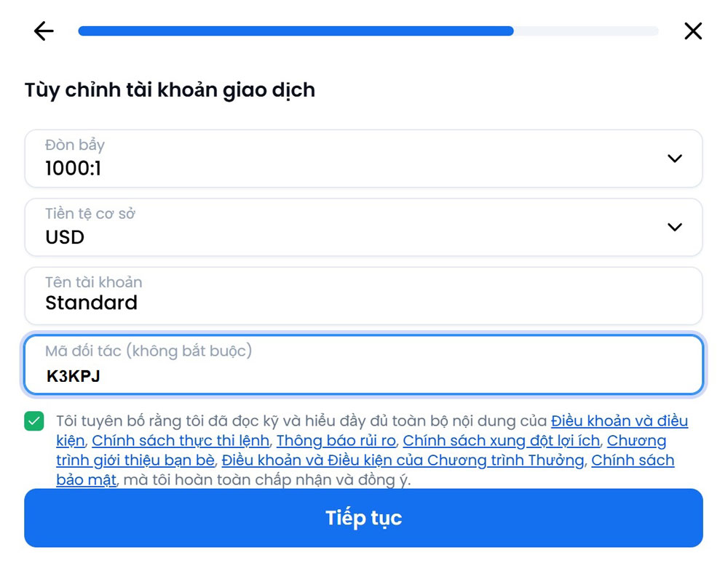Open the Điều khoản và điều kiện link

point(619,421)
